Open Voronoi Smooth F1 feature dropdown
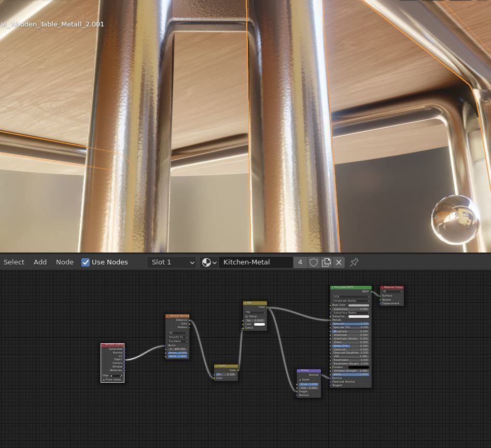The height and width of the screenshot is (448, 491). click(178, 337)
